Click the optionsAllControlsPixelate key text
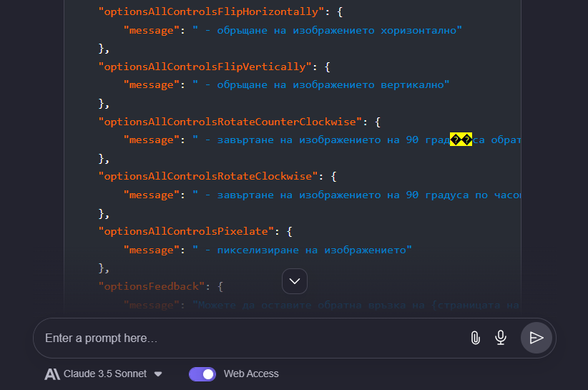 pos(185,231)
